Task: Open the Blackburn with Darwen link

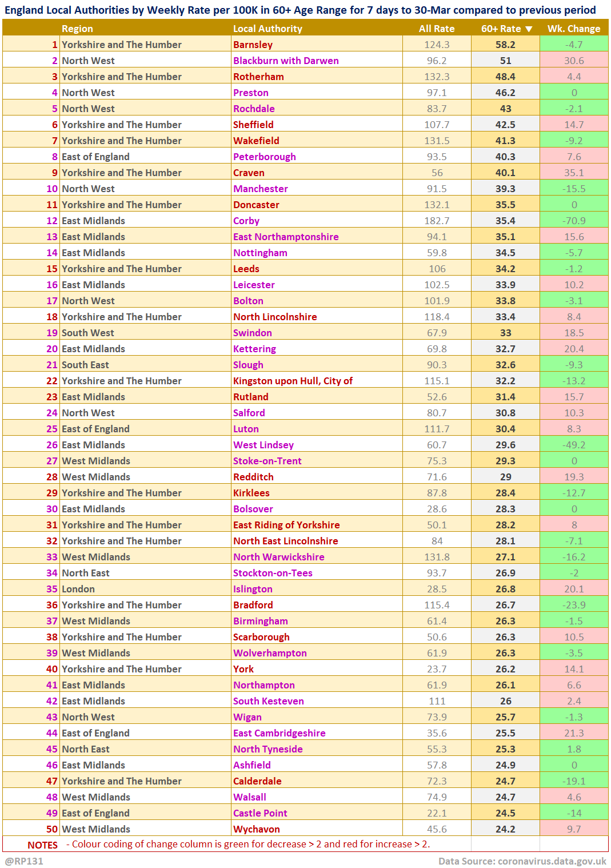Action: pos(286,61)
